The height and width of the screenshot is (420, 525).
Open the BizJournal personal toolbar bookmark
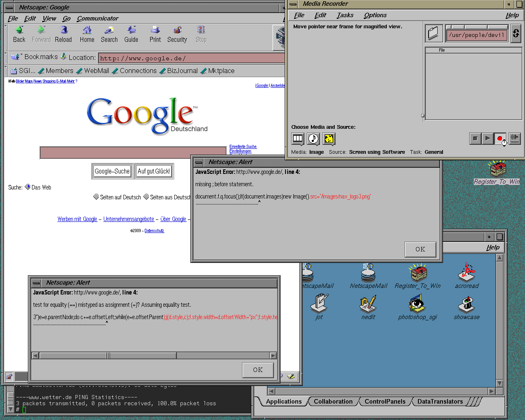(x=179, y=71)
